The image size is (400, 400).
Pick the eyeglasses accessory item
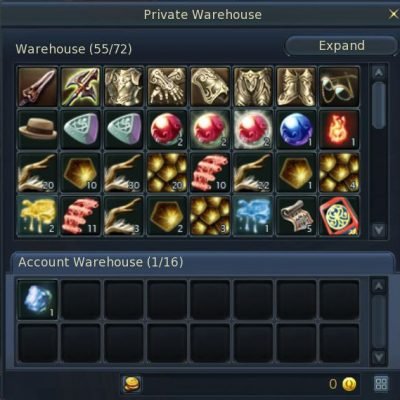pos(339,87)
